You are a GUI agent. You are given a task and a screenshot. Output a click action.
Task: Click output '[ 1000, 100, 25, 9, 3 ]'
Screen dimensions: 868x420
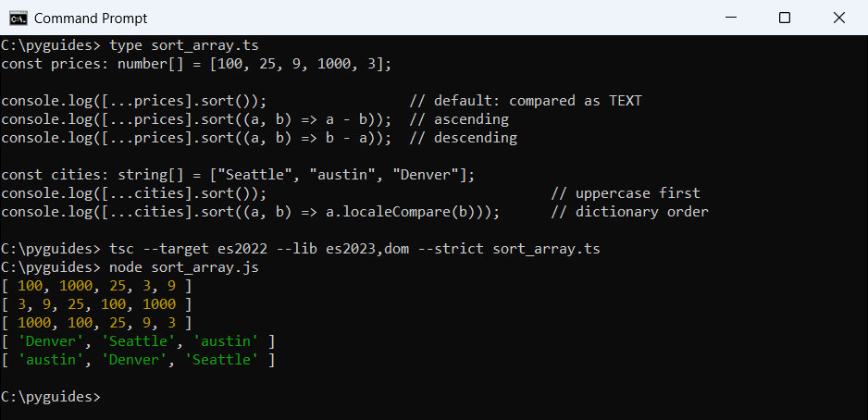(96, 323)
